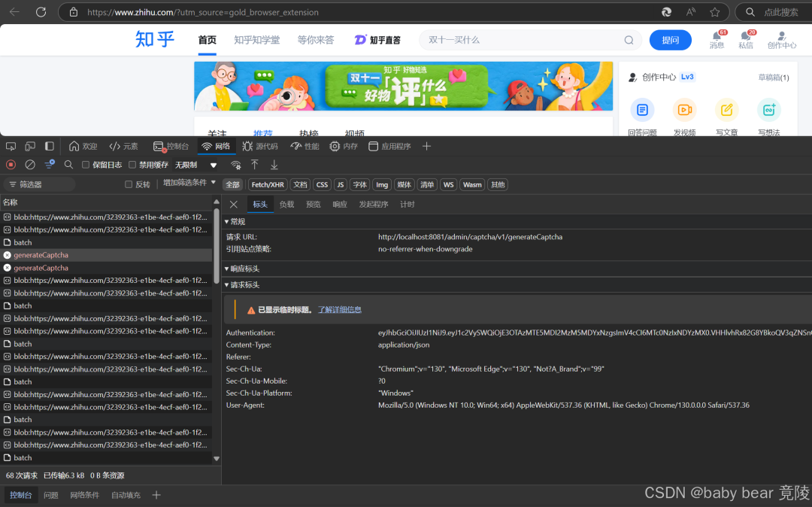Screen dimensions: 812x507
Task: Open 等你来答 nav link
Action: 315,40
